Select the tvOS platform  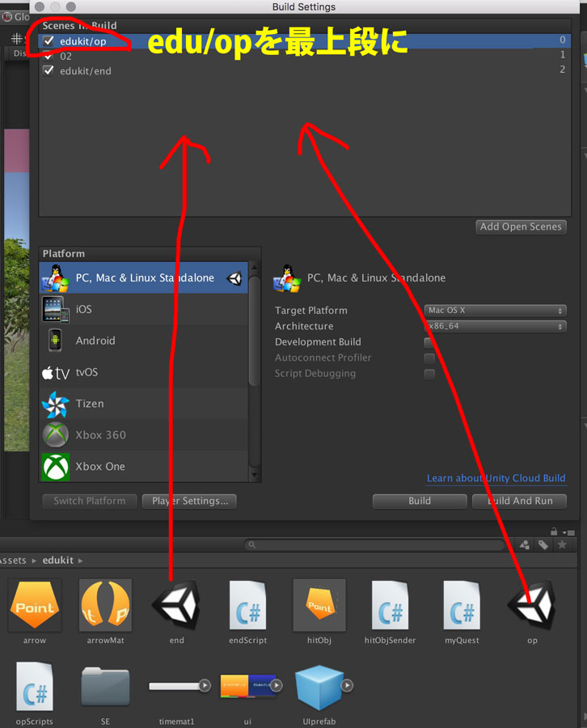point(143,372)
